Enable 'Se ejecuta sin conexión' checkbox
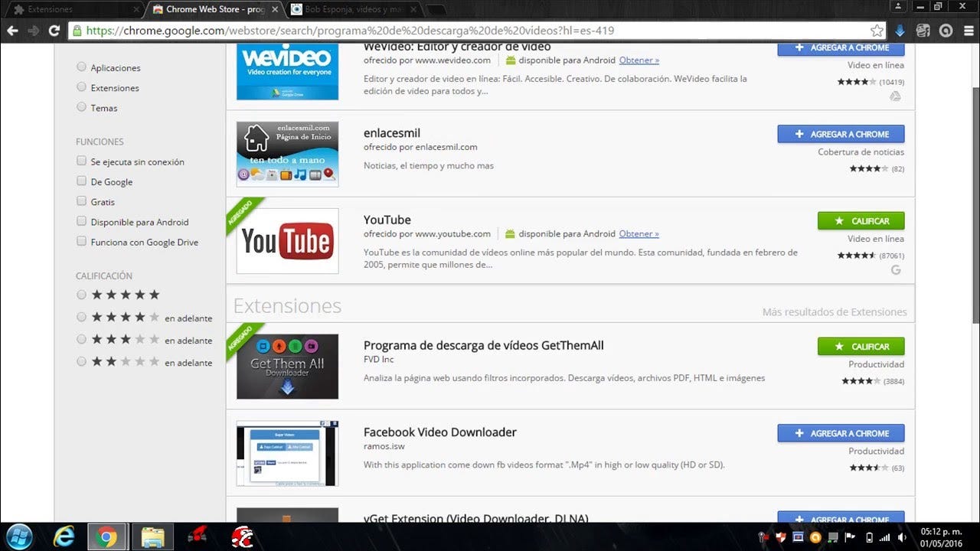The image size is (980, 551). tap(81, 161)
